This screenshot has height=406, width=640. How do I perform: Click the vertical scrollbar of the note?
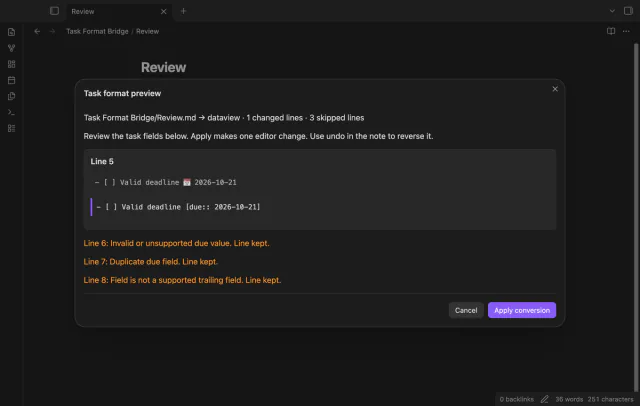(x=636, y=216)
